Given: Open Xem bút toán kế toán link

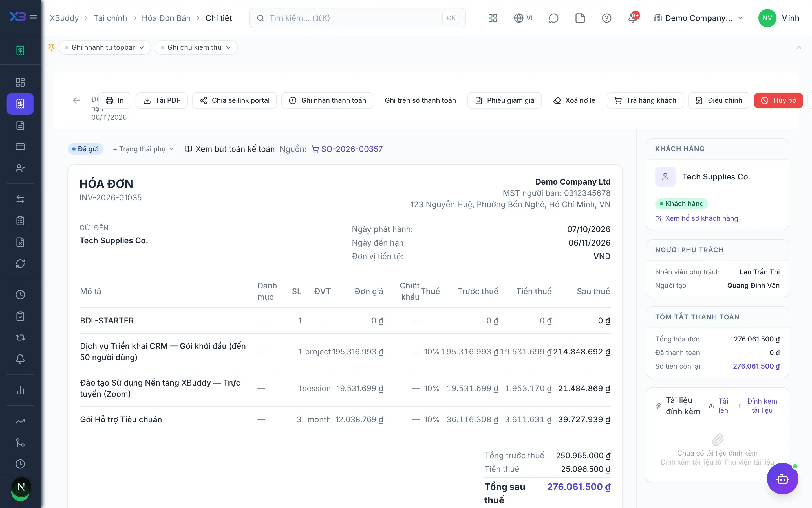Looking at the screenshot, I should 230,149.
